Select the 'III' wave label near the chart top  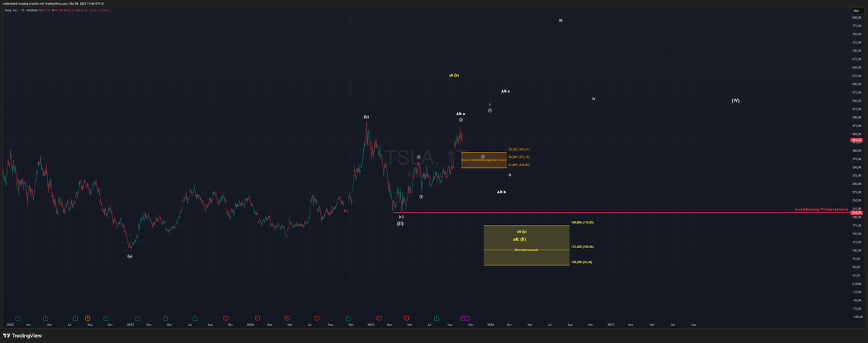561,20
